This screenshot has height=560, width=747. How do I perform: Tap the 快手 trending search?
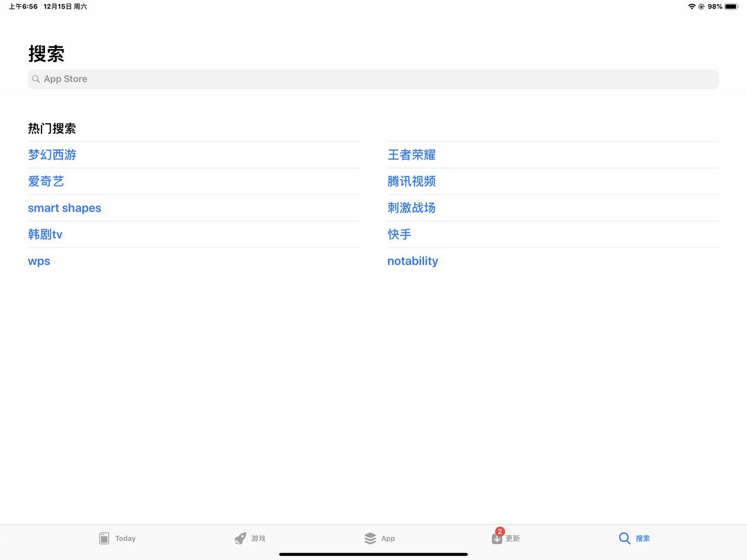(x=399, y=234)
